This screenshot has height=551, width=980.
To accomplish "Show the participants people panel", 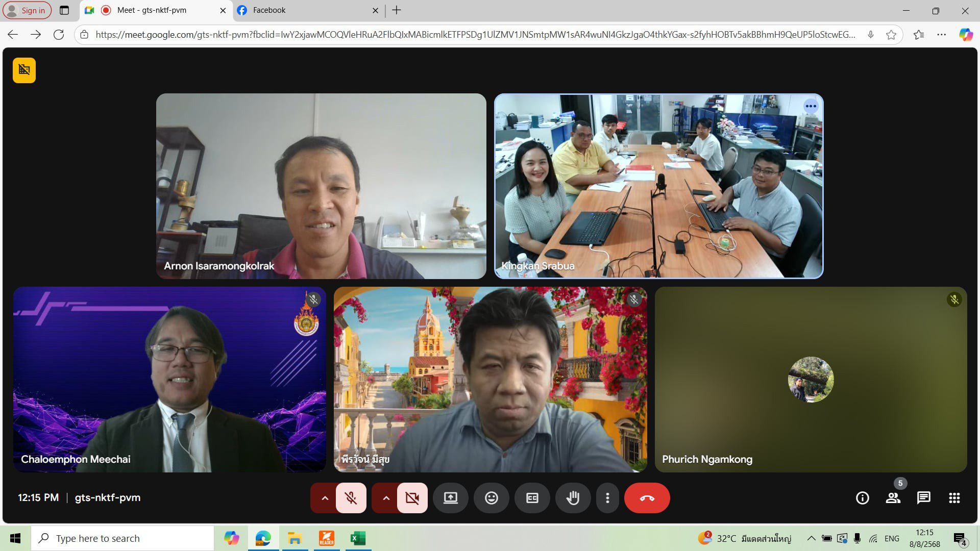I will click(893, 498).
